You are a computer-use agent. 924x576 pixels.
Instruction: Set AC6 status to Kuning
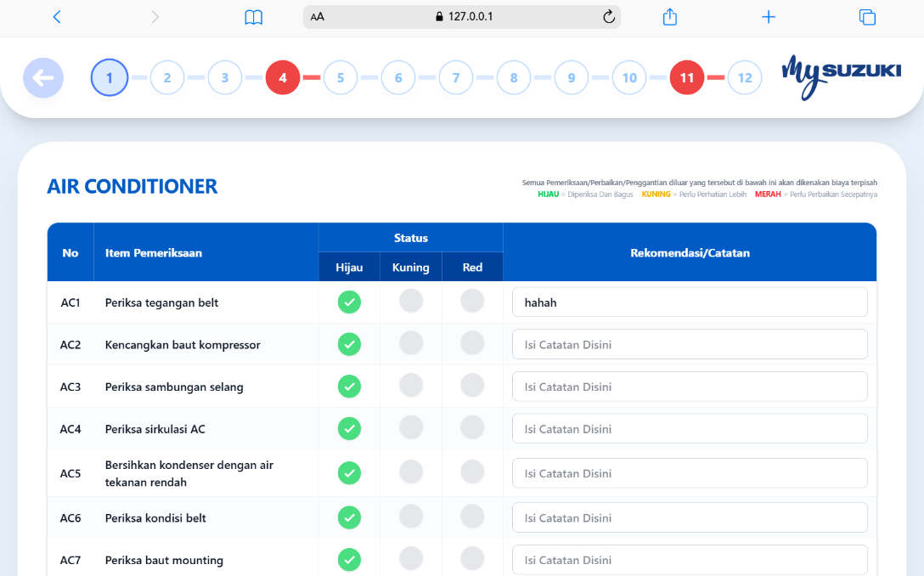click(x=411, y=517)
